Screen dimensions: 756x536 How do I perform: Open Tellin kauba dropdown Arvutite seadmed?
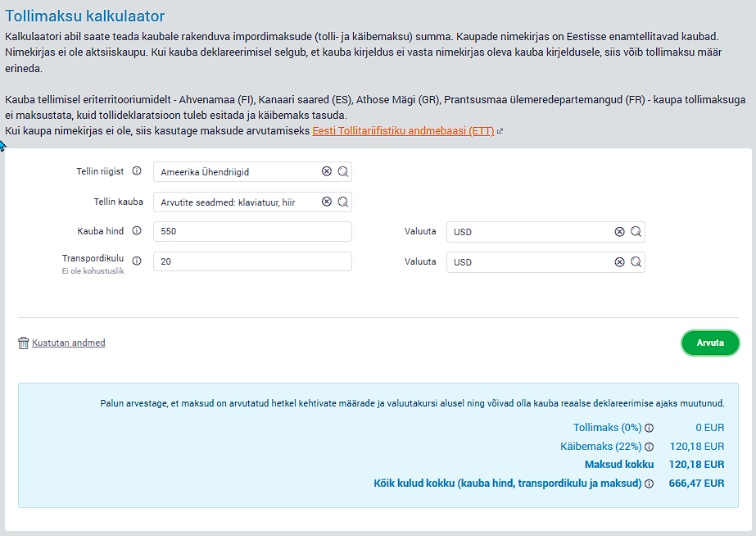[x=252, y=202]
